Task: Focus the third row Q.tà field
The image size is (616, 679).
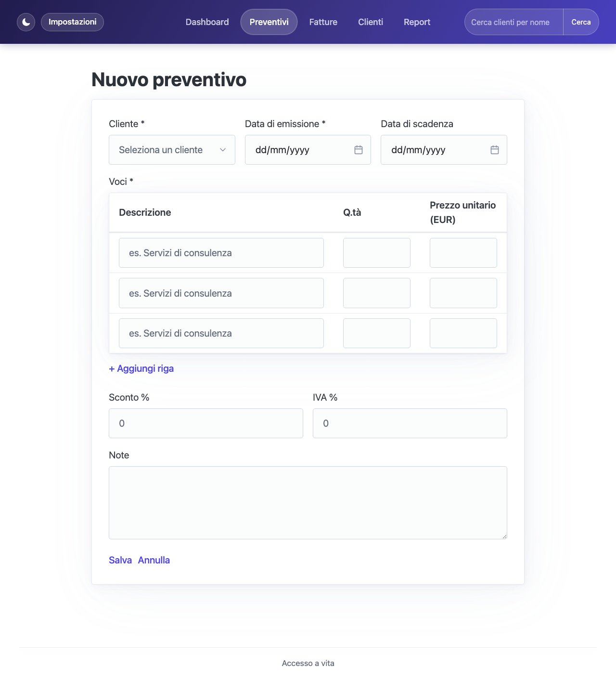Action: pyautogui.click(x=377, y=333)
